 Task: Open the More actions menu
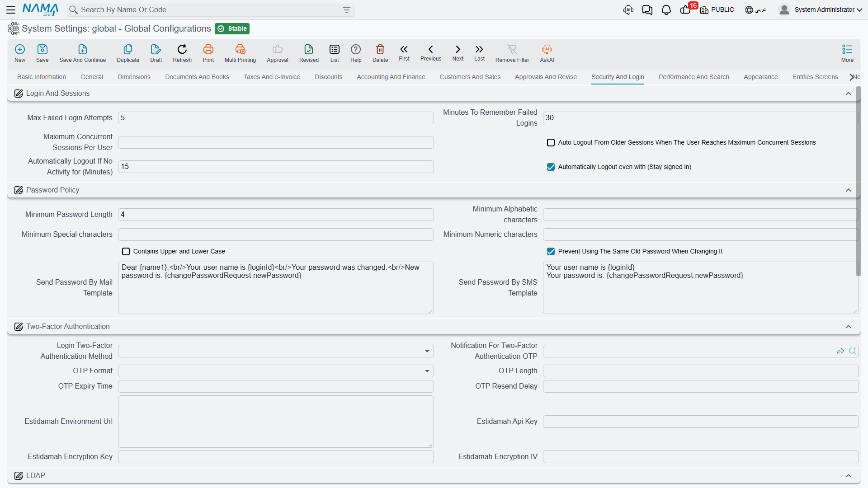point(847,53)
